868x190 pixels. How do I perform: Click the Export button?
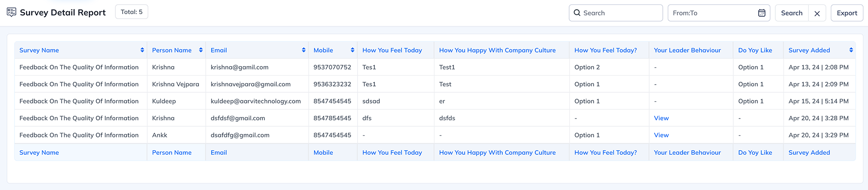[847, 13]
